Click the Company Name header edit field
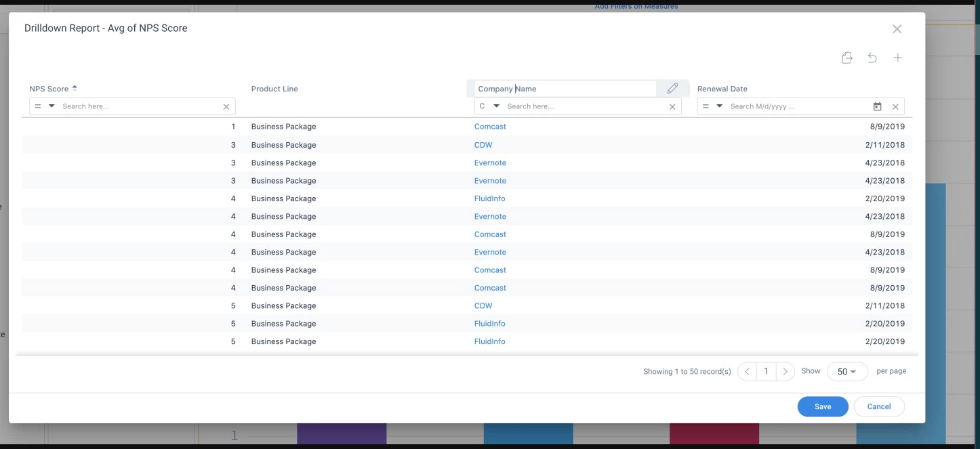980x449 pixels. point(565,89)
